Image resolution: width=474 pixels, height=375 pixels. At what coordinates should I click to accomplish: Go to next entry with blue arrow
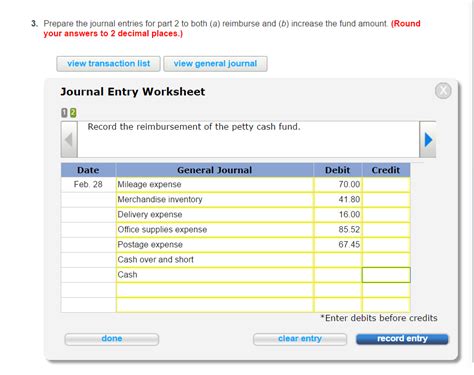[428, 139]
